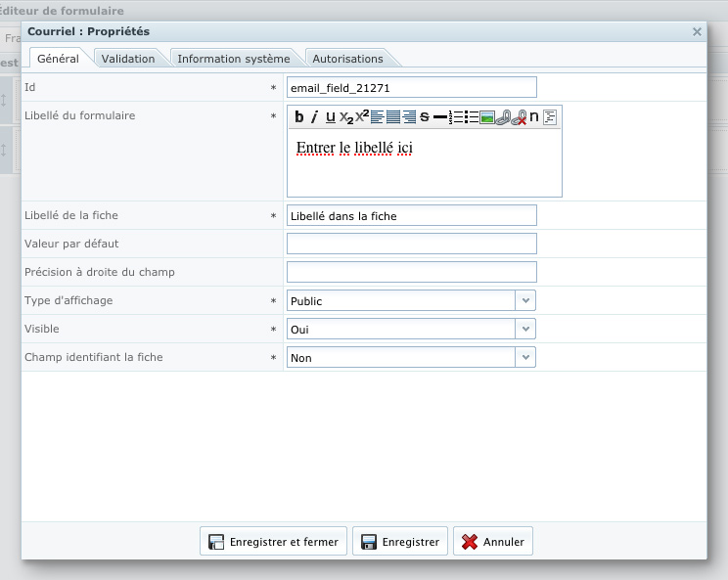Go to the Autorisations tab
Image resolution: width=728 pixels, height=580 pixels.
[x=347, y=59]
